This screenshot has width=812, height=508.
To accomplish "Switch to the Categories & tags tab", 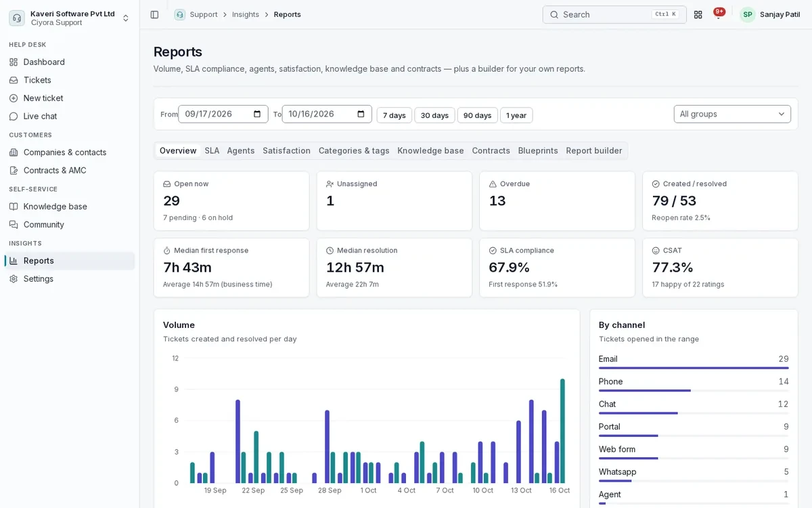I will [354, 150].
